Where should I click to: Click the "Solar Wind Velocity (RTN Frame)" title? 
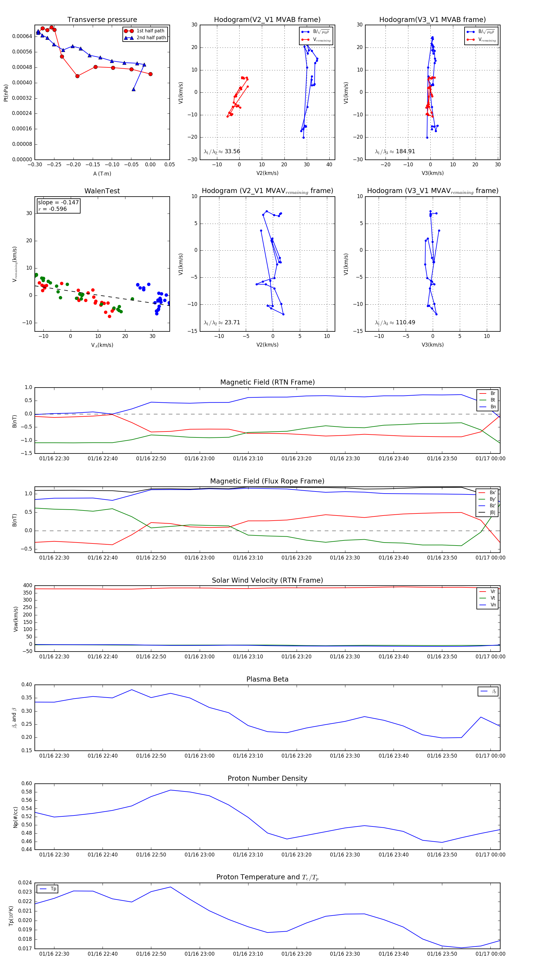coord(267,580)
